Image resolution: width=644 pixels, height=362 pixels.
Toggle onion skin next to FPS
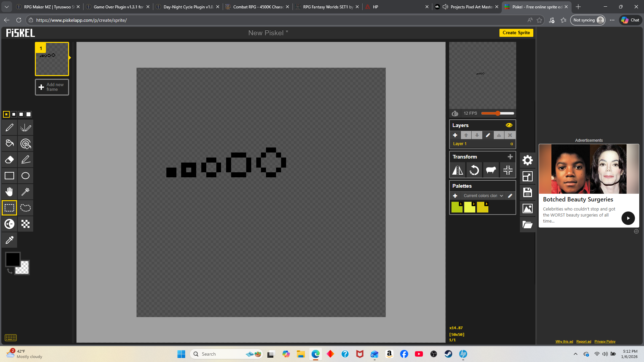pos(455,113)
